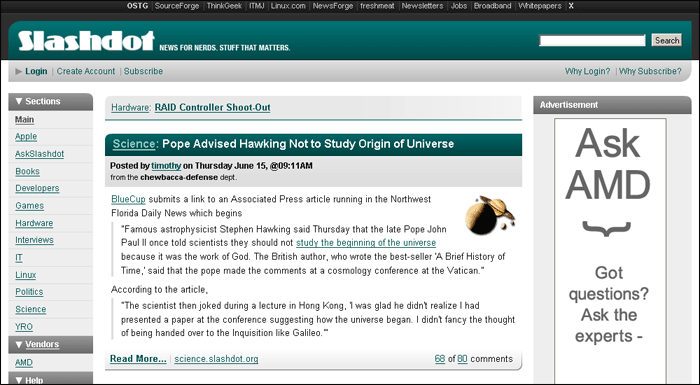The image size is (700, 385).
Task: Click the Search button
Action: point(667,40)
